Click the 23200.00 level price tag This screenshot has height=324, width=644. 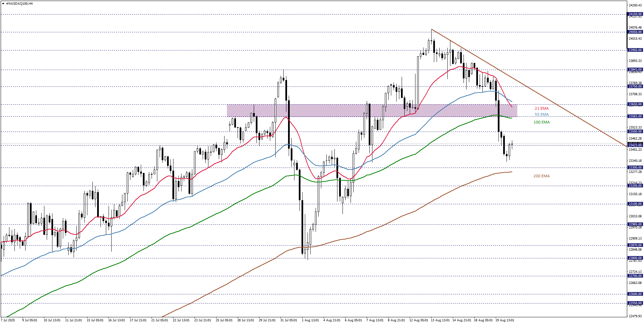[635, 186]
